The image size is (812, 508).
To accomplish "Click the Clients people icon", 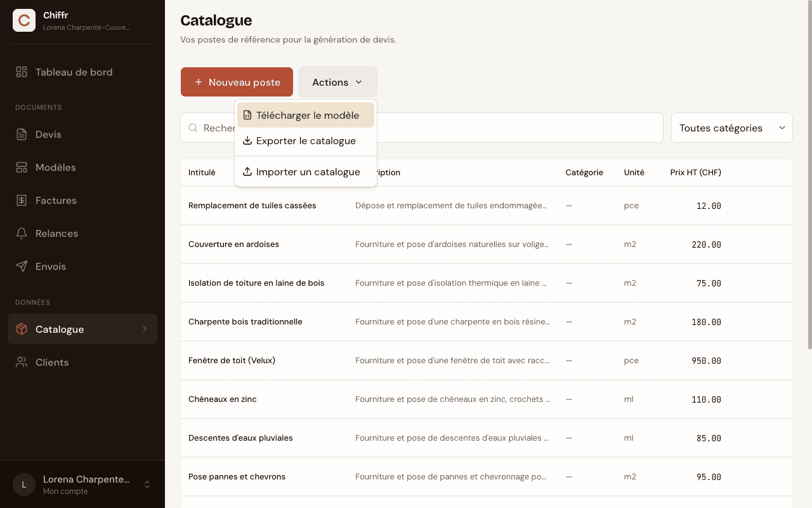I will (22, 362).
